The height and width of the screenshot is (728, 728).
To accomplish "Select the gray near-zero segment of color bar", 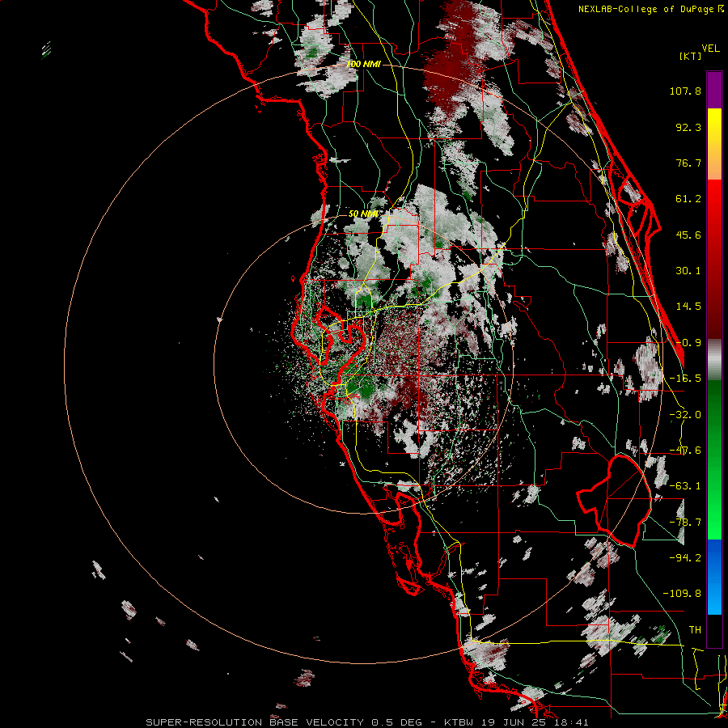I will 714,360.
